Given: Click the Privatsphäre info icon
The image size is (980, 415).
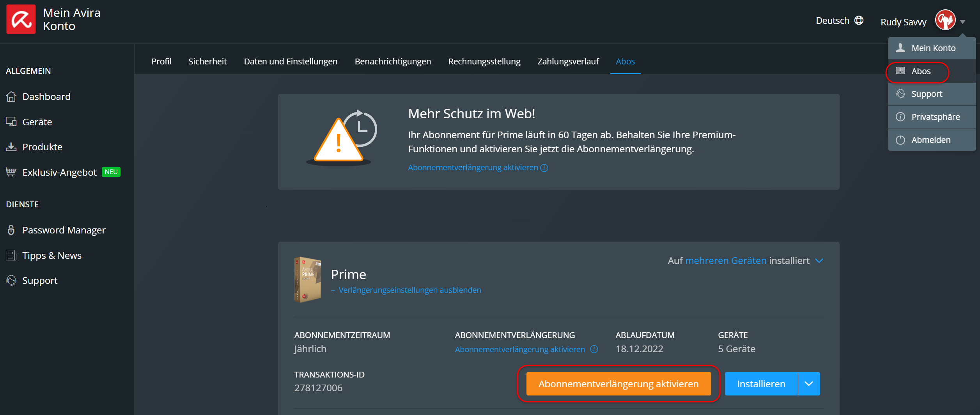Looking at the screenshot, I should click(900, 117).
